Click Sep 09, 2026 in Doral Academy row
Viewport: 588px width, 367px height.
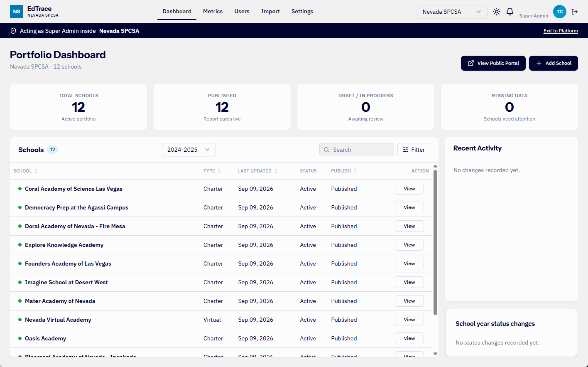tap(256, 226)
